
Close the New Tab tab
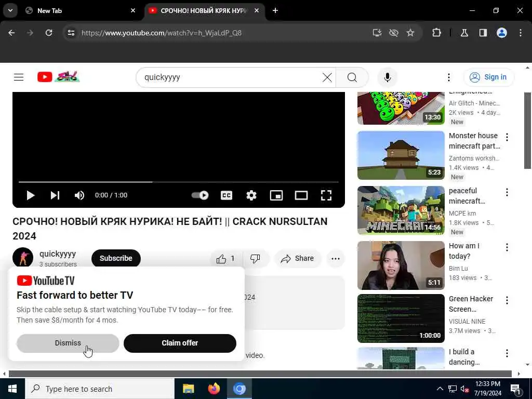[x=133, y=10]
